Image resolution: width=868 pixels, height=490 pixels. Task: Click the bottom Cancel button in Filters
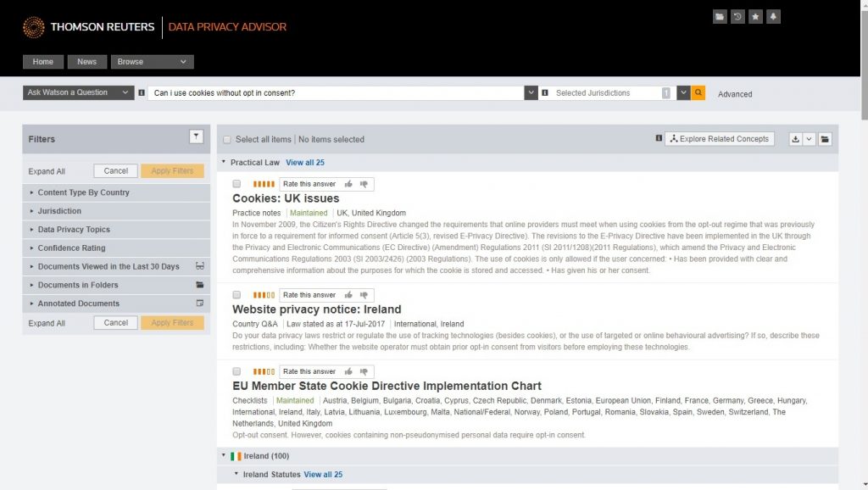115,323
